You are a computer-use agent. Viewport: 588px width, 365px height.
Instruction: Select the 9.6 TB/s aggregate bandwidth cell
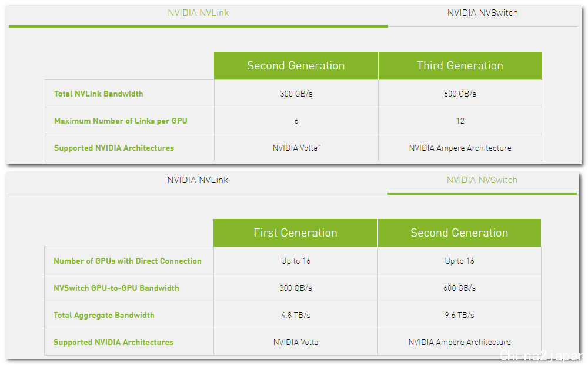[x=459, y=315]
